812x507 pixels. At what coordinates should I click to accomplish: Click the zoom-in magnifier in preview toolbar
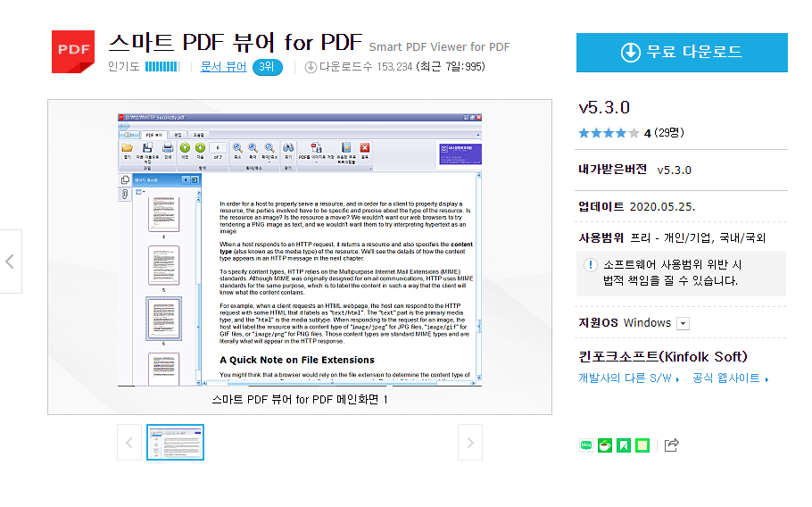(253, 148)
